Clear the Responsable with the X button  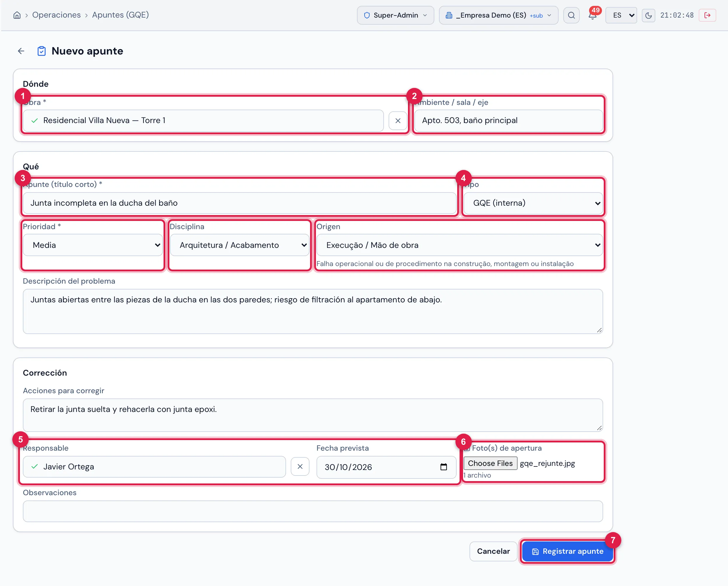[300, 466]
